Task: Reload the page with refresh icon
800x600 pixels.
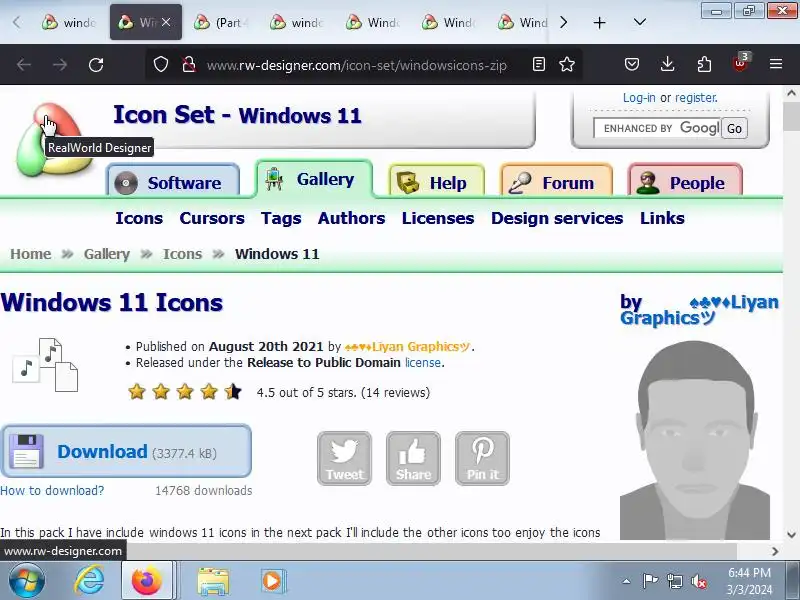Action: coord(96,65)
